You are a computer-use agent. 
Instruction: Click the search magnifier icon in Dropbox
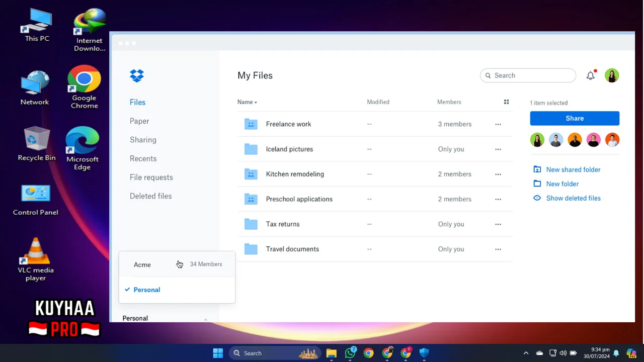[x=488, y=75]
